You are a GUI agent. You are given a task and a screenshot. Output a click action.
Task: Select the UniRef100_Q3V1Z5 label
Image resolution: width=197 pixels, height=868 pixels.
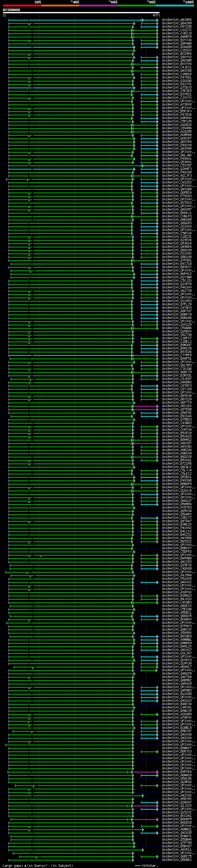pos(177,325)
